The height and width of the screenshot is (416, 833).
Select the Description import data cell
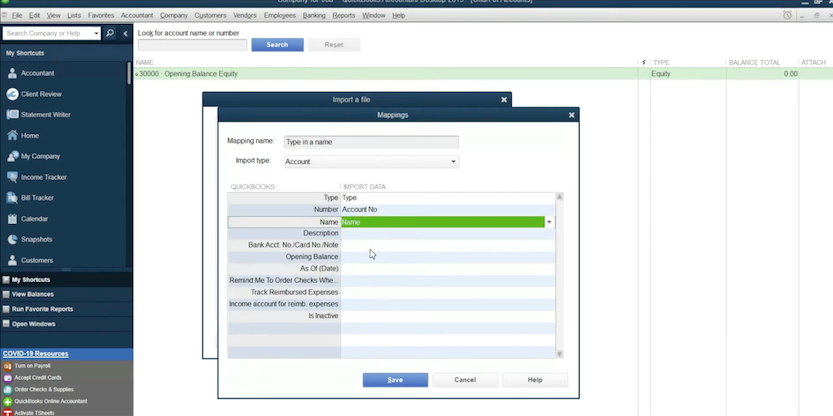[448, 233]
